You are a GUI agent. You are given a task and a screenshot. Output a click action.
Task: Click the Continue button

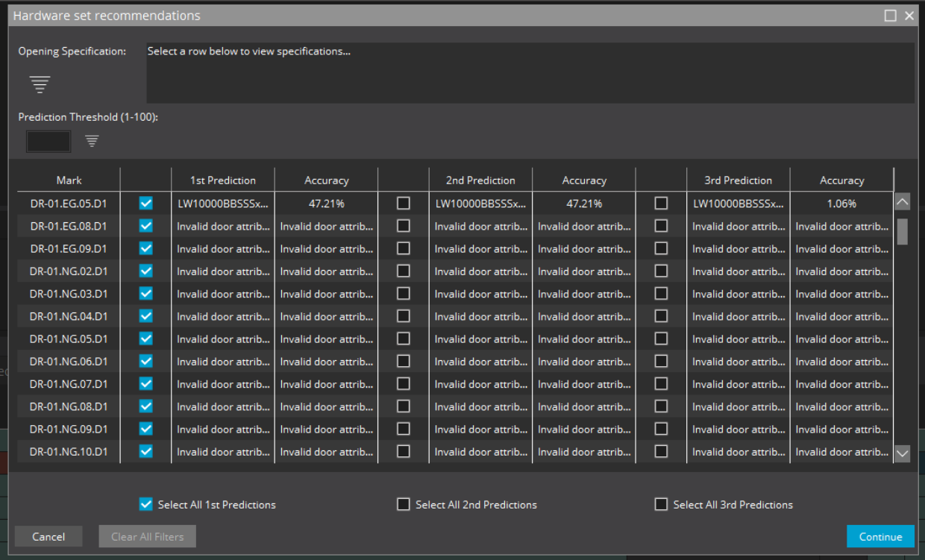pos(880,536)
